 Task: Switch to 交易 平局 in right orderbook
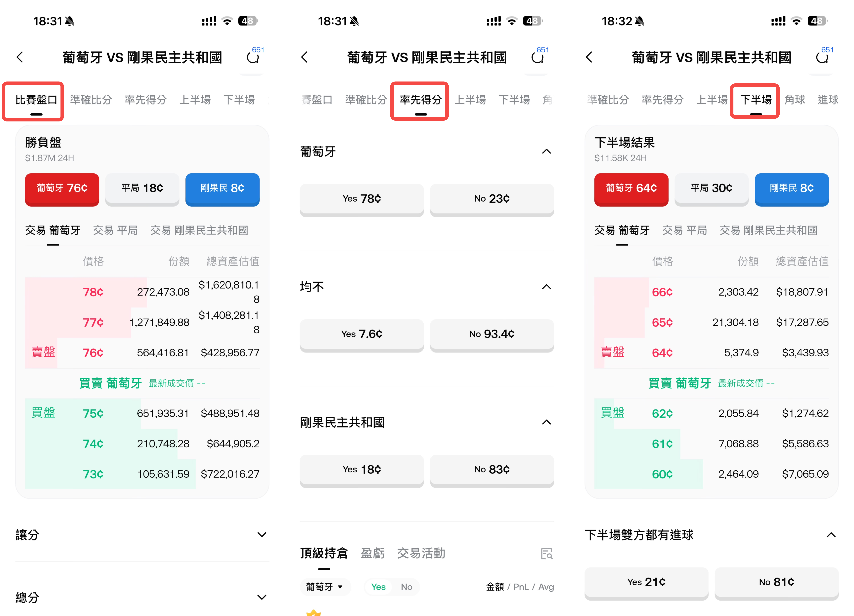[x=685, y=230]
